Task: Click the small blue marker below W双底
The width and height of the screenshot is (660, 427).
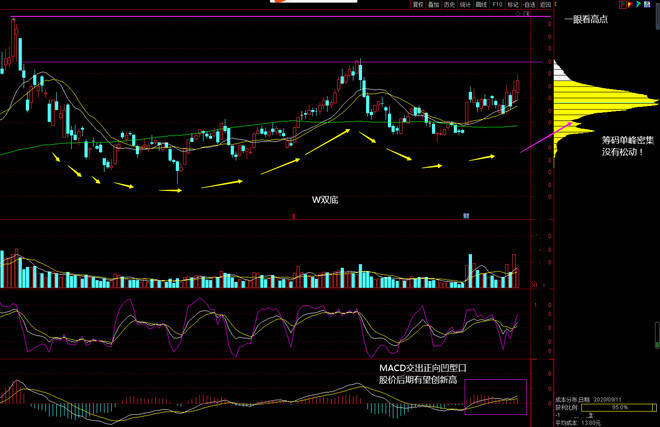Action: 466,215
